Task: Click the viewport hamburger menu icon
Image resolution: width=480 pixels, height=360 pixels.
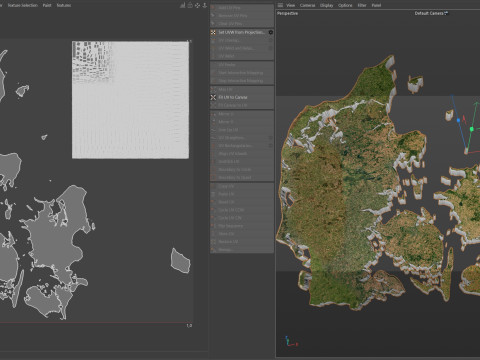Action: 280,5
